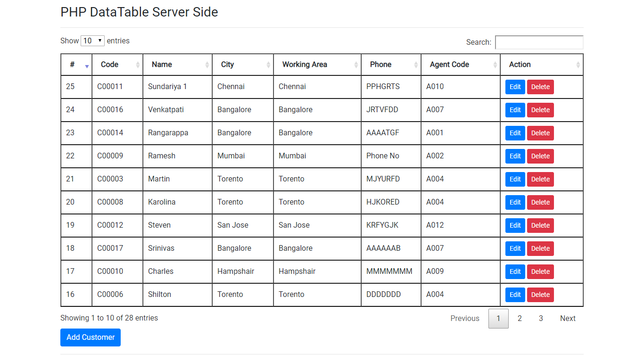Click the Previous pagination link

coord(465,318)
